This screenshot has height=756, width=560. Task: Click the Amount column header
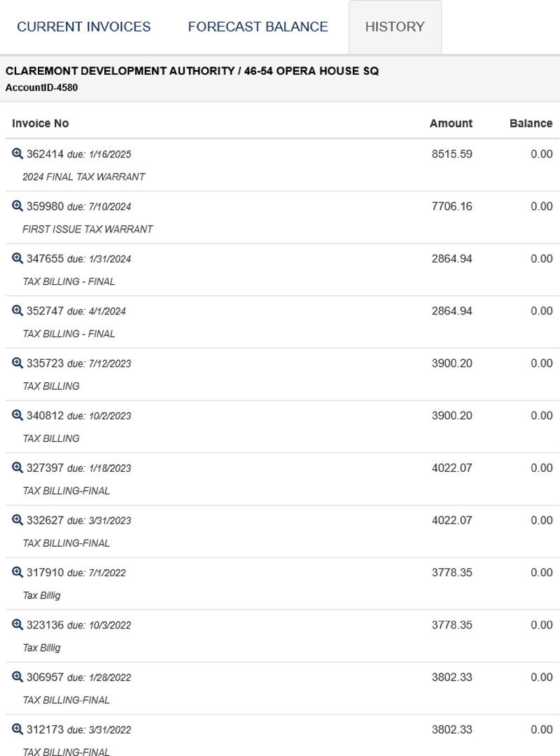pos(451,123)
